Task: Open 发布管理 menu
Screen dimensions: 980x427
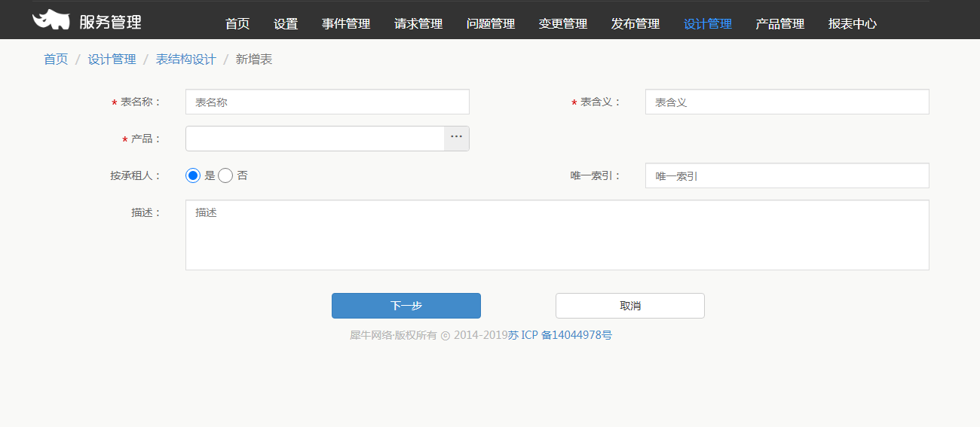Action: (x=635, y=24)
